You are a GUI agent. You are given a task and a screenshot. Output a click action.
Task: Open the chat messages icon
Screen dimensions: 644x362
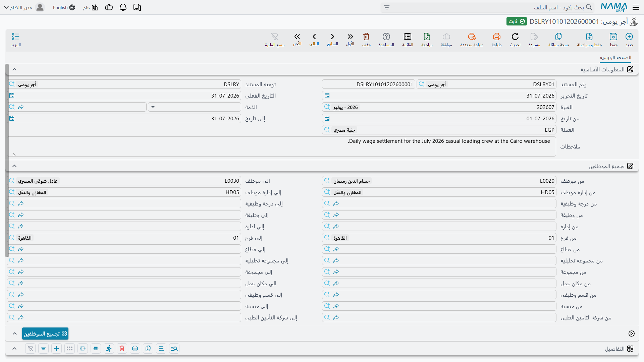tap(137, 7)
